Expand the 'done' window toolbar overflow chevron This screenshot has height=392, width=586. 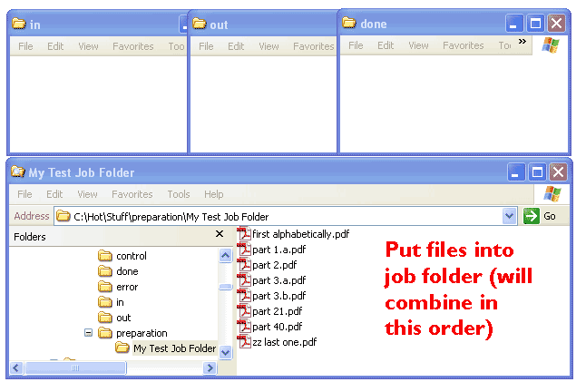(522, 42)
